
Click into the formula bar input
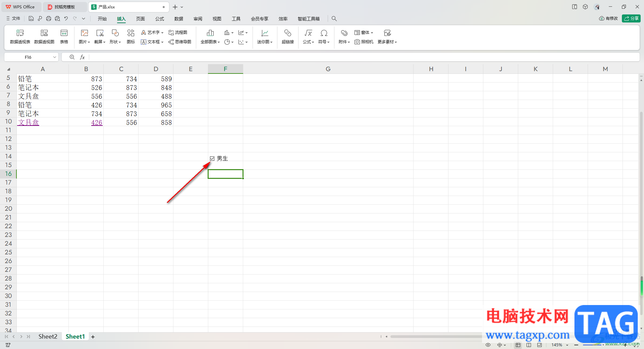pyautogui.click(x=364, y=57)
